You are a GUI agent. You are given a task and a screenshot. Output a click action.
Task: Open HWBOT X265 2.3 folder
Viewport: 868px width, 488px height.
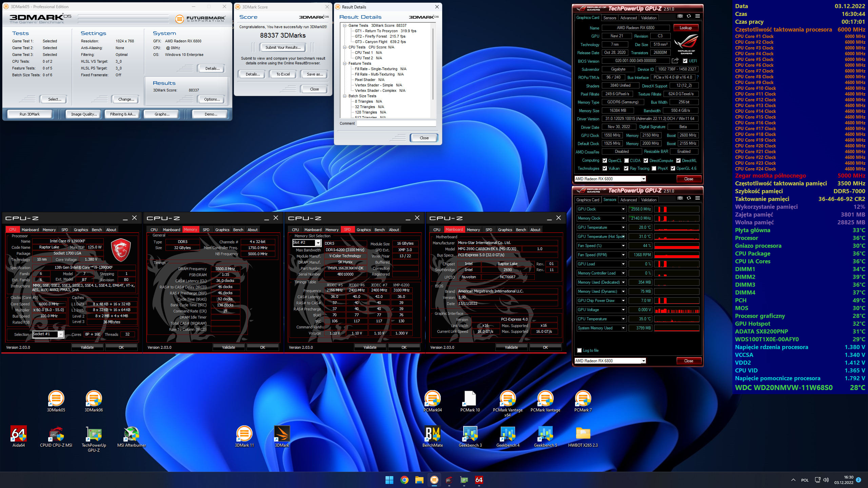click(x=583, y=436)
